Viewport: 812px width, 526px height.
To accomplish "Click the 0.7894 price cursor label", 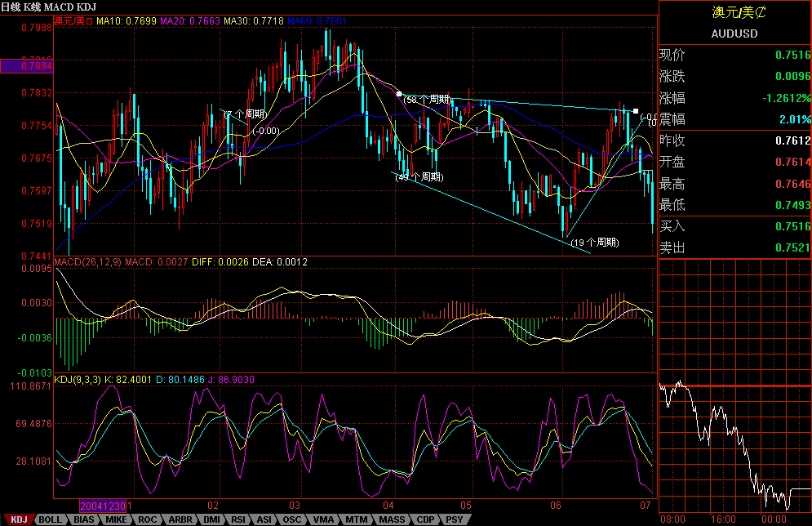I will pyautogui.click(x=25, y=65).
